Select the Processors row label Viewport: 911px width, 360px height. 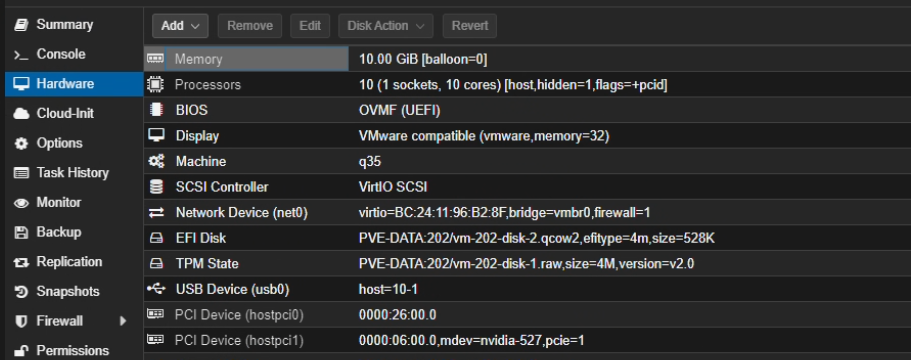click(207, 85)
